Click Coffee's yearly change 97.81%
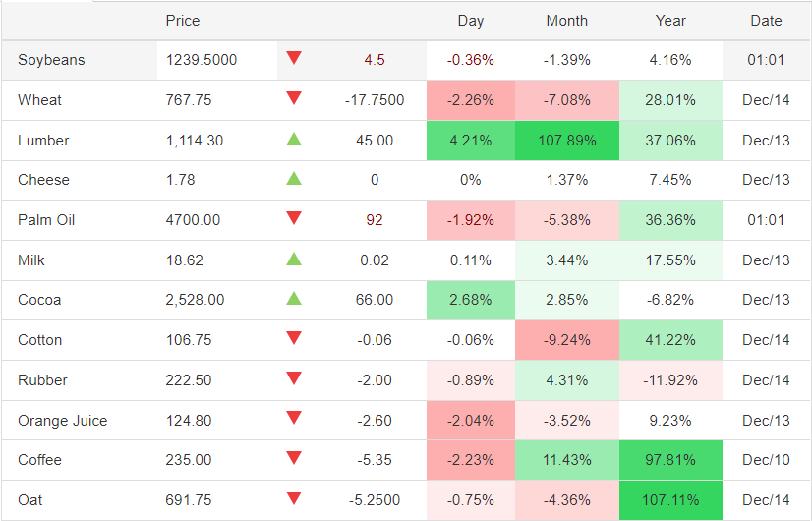Screen dimensions: 812x521 click(x=670, y=460)
